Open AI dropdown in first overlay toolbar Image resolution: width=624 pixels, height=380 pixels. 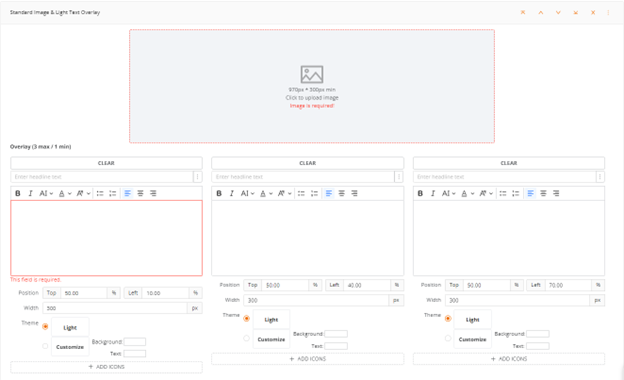click(46, 193)
